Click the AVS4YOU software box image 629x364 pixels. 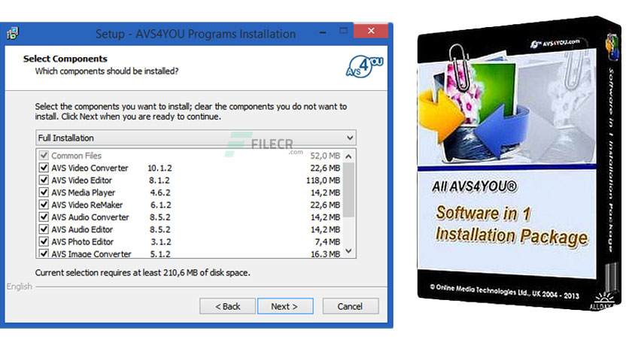click(x=518, y=162)
